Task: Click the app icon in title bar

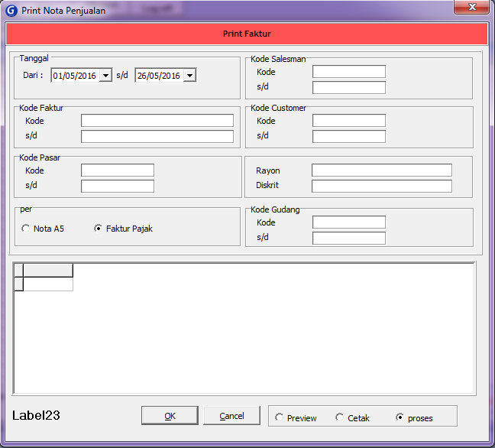Action: pos(11,11)
